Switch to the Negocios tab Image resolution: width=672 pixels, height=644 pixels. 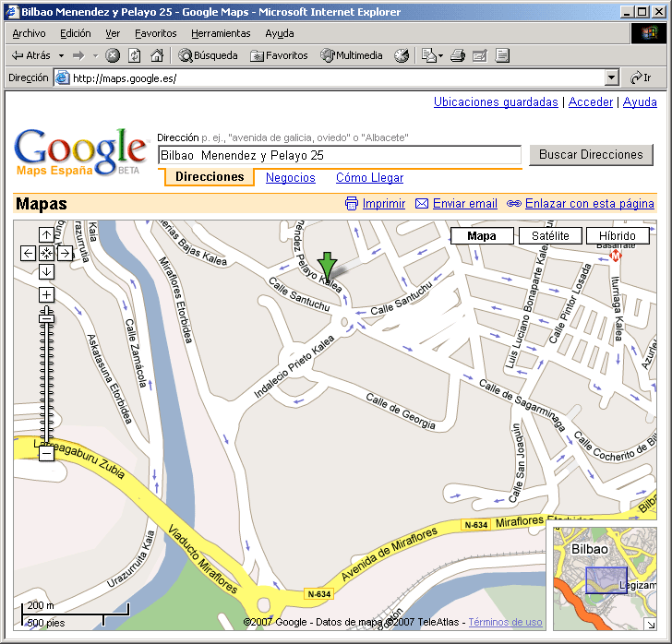click(x=290, y=178)
